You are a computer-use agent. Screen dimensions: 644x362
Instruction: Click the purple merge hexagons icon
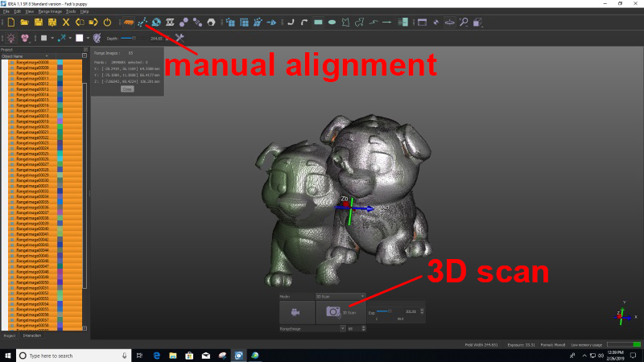184,23
